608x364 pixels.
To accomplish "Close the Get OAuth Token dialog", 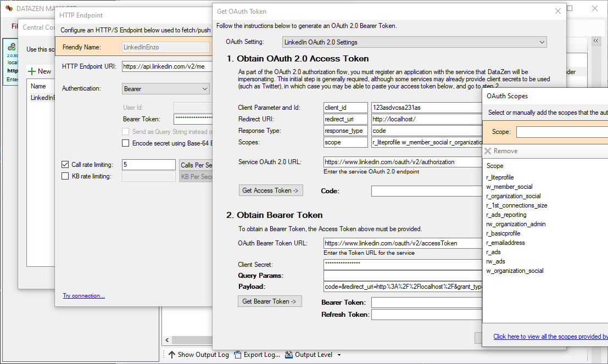I will [558, 11].
